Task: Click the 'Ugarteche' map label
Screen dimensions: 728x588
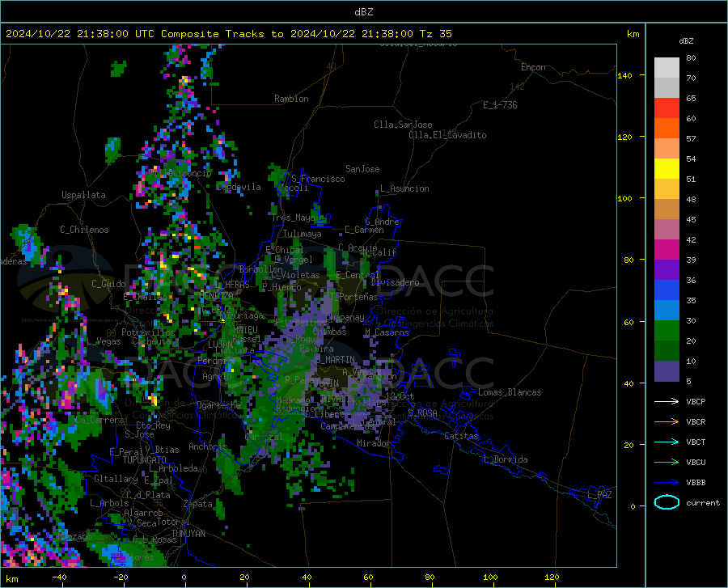Action: [x=218, y=404]
